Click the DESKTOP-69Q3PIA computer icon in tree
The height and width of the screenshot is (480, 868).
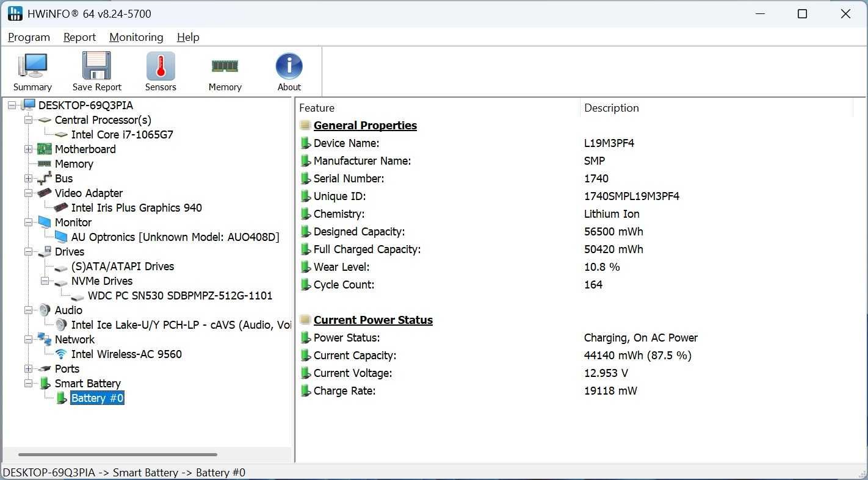point(29,105)
